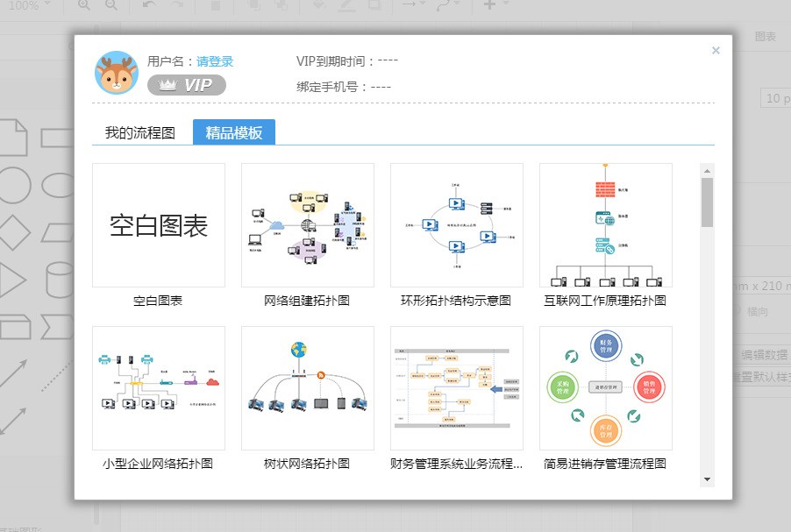Screen dimensions: 791x532
Task: Click the 请登录 login link
Action: (215, 61)
